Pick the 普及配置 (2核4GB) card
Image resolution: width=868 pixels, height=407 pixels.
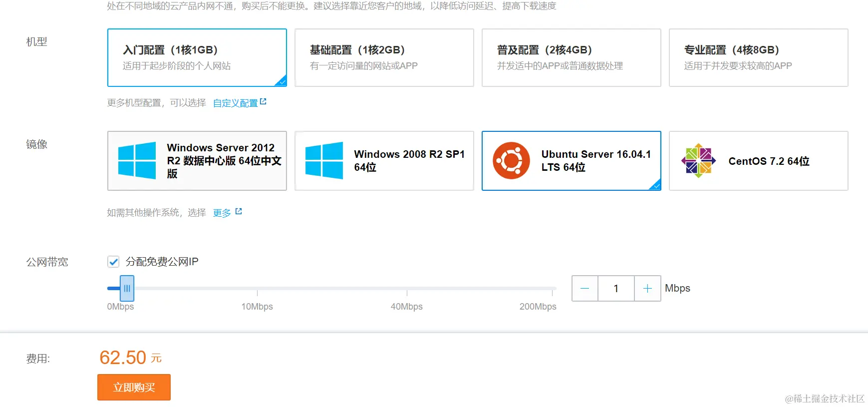point(572,57)
